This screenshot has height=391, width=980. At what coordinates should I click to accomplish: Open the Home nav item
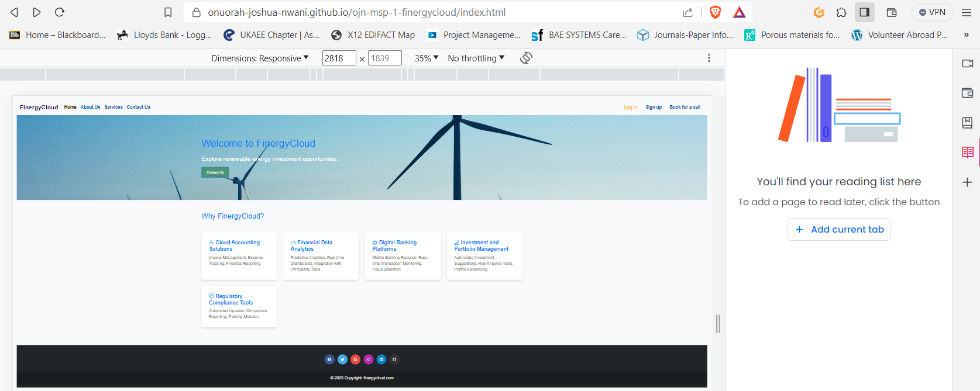pyautogui.click(x=70, y=107)
